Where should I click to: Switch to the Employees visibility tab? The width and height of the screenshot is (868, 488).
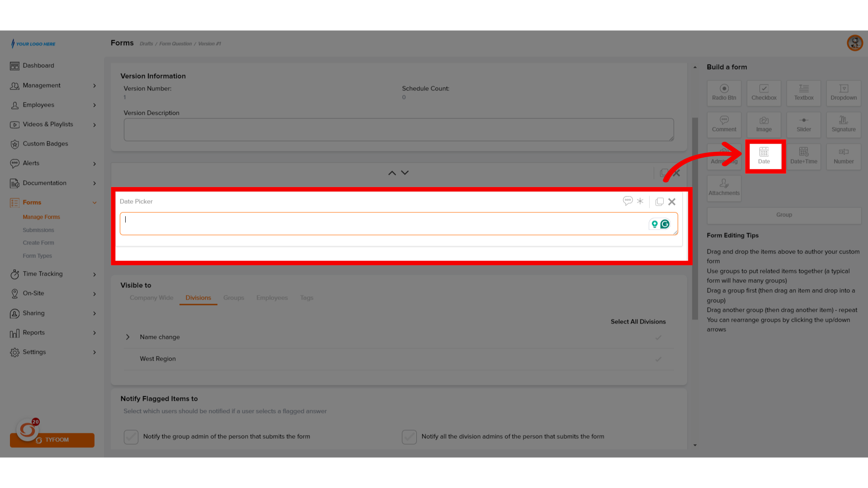[272, 297]
